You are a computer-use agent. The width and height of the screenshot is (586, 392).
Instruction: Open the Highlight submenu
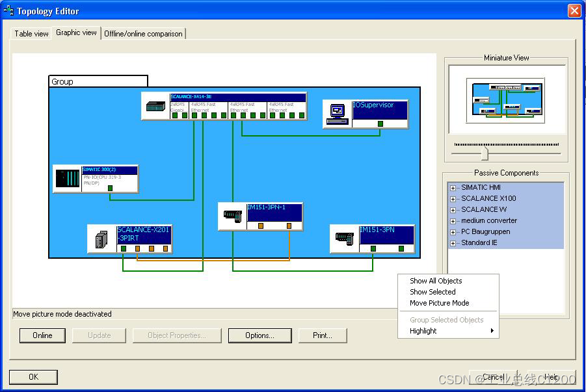tap(449, 331)
